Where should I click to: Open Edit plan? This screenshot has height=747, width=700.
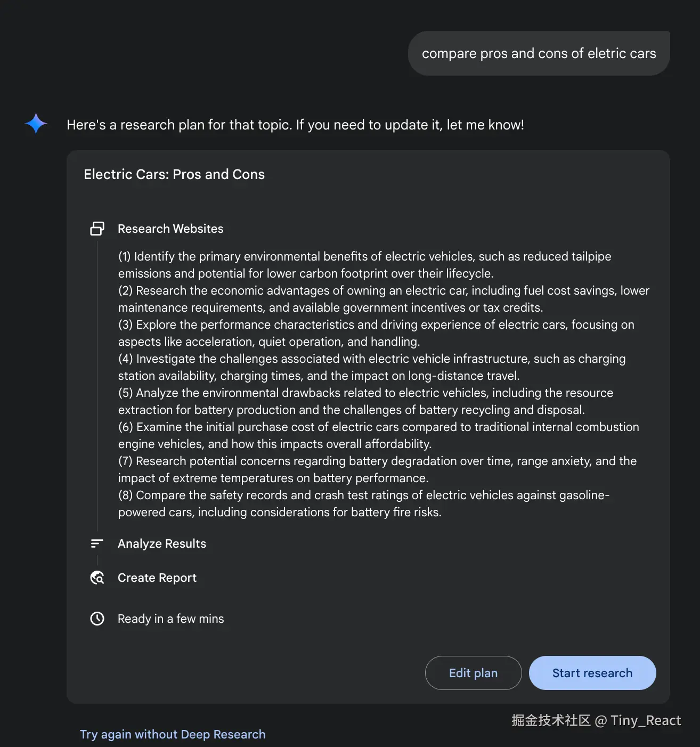pyautogui.click(x=473, y=673)
